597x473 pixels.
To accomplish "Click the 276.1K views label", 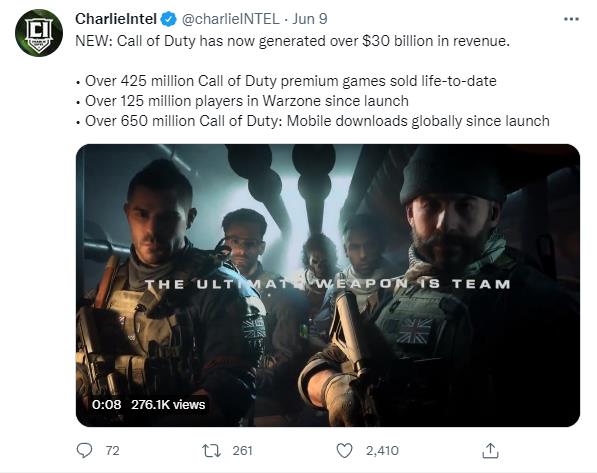I will (168, 404).
